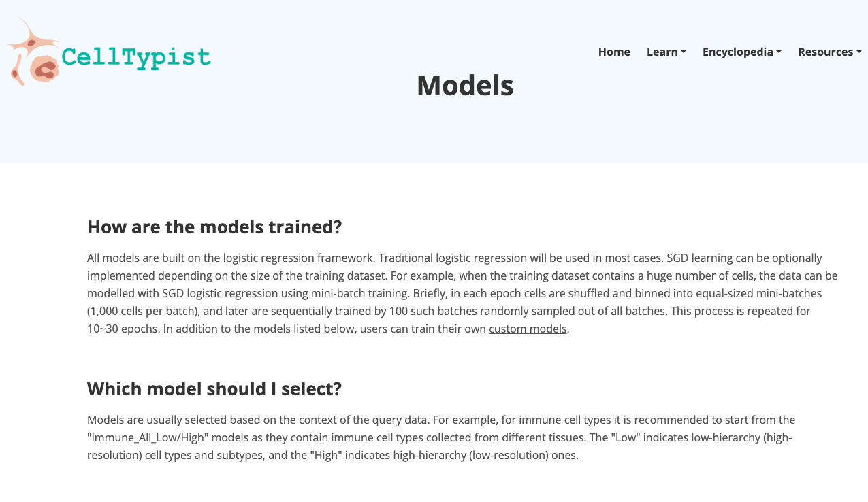Go to the Home page

(x=614, y=52)
